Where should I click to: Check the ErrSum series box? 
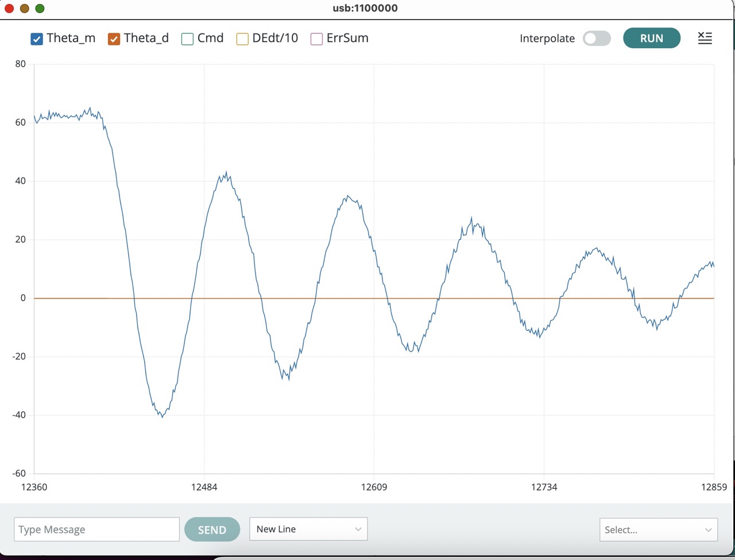pos(316,39)
